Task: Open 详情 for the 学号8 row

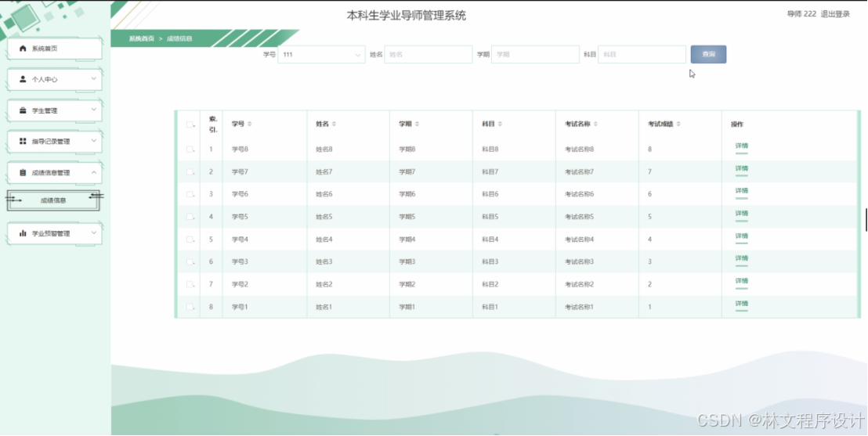Action: (x=741, y=146)
